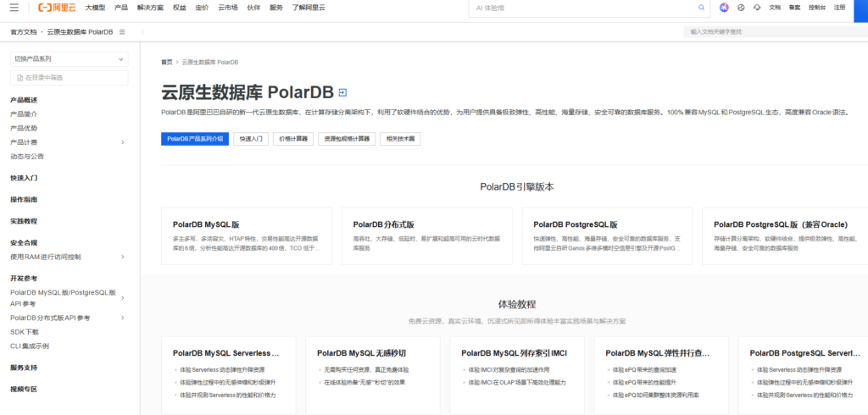This screenshot has width=868, height=415.
Task: Click 官方文档 in the sub-header
Action: 23,32
